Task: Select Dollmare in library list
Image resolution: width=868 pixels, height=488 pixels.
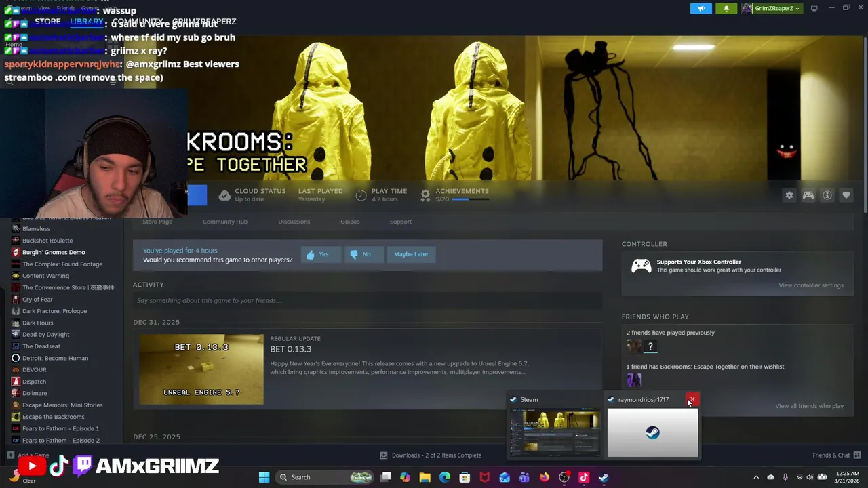Action: [x=35, y=393]
